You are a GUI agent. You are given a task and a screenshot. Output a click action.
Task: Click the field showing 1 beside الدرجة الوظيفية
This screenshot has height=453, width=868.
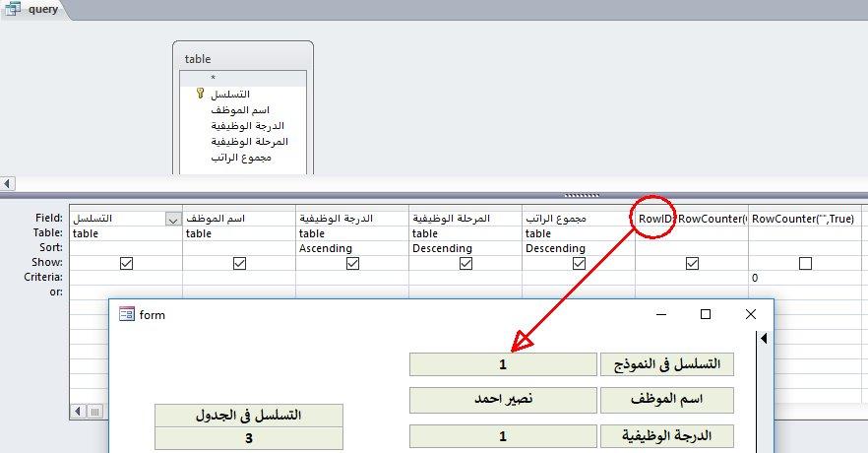[x=503, y=436]
